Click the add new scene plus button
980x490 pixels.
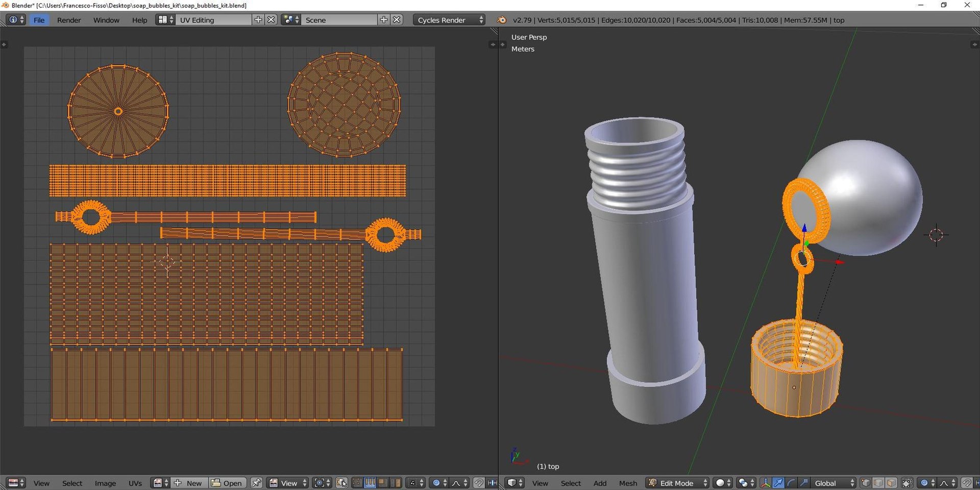(x=384, y=20)
